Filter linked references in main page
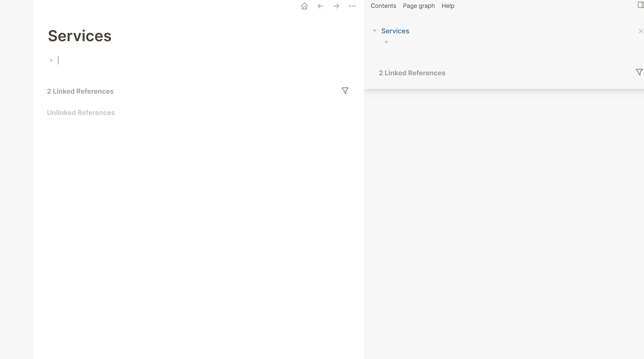This screenshot has height=359, width=644. (x=345, y=91)
